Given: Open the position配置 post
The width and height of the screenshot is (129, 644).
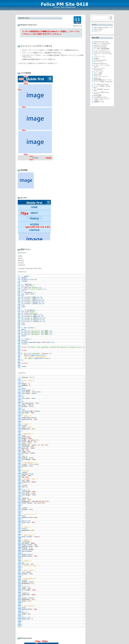Looking at the screenshot, I should pyautogui.click(x=97, y=96).
